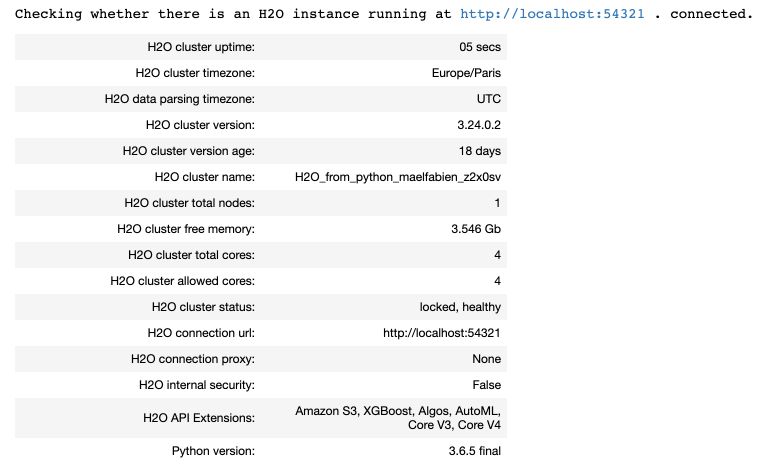Select the "05 secs" uptime value
778x472 pixels.
point(480,47)
